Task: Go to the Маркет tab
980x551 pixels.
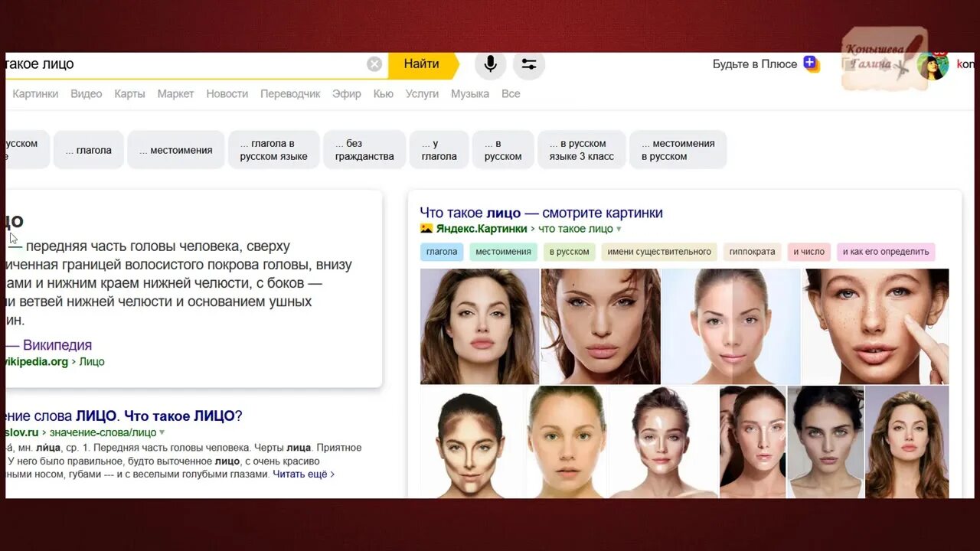Action: click(x=175, y=93)
